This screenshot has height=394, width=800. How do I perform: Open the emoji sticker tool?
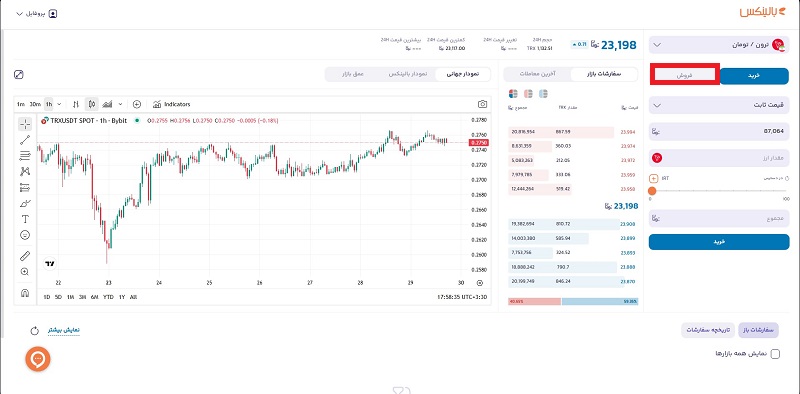24,235
